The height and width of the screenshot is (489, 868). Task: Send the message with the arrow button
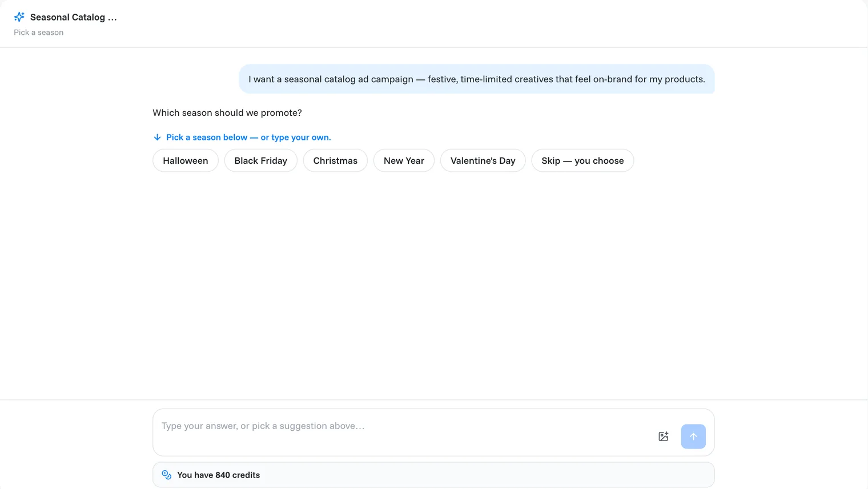693,437
